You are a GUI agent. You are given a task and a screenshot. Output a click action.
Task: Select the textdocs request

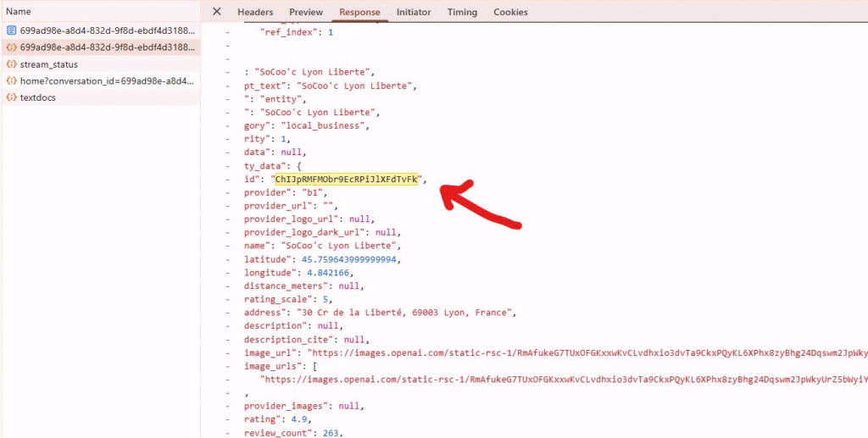point(38,97)
